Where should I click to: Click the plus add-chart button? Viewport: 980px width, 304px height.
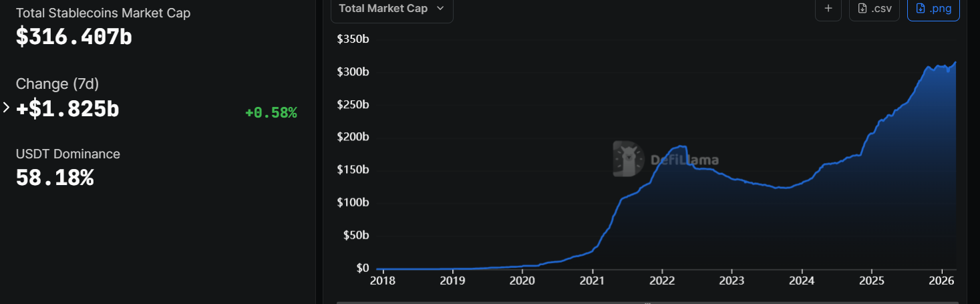(x=828, y=9)
